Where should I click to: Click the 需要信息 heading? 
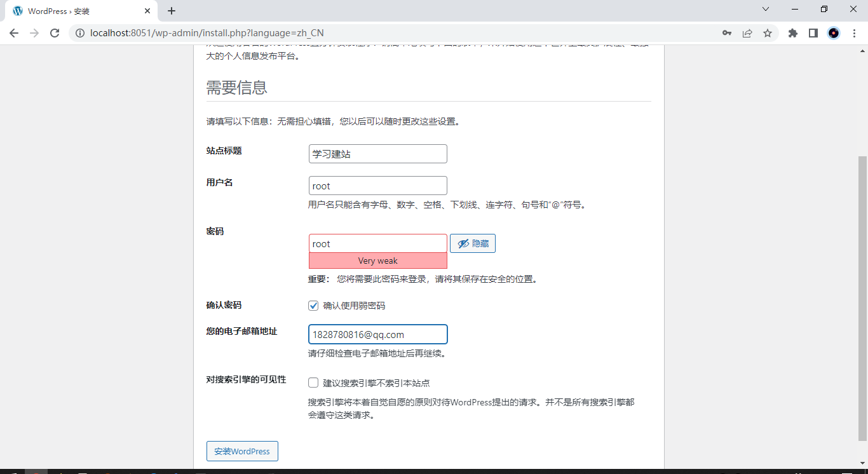236,88
